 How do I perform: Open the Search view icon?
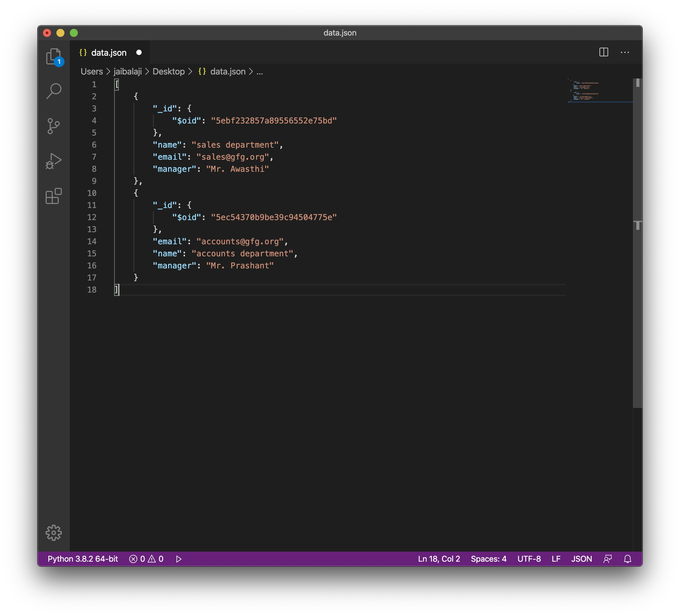point(53,91)
